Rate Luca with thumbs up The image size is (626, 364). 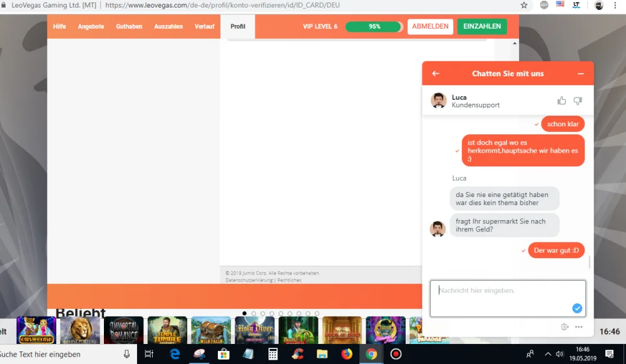(562, 101)
